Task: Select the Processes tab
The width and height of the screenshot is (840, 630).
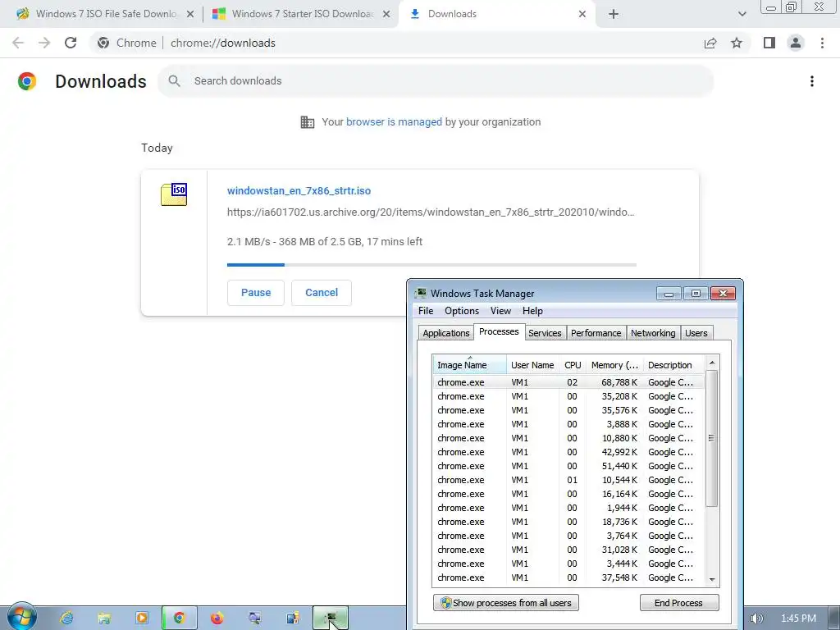Action: click(499, 331)
